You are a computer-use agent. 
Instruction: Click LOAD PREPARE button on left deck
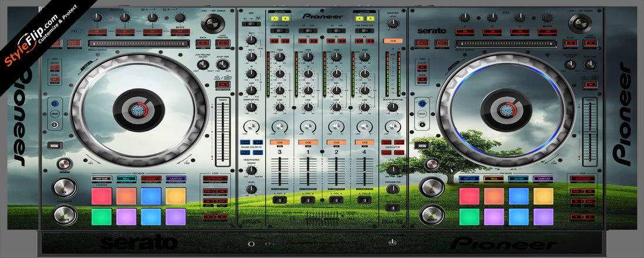click(x=224, y=43)
